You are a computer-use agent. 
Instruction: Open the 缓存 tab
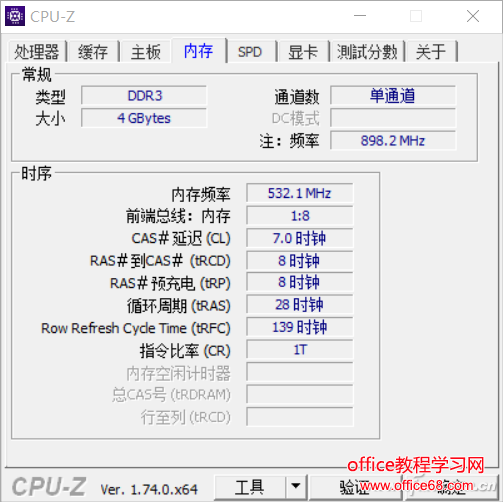pos(93,52)
